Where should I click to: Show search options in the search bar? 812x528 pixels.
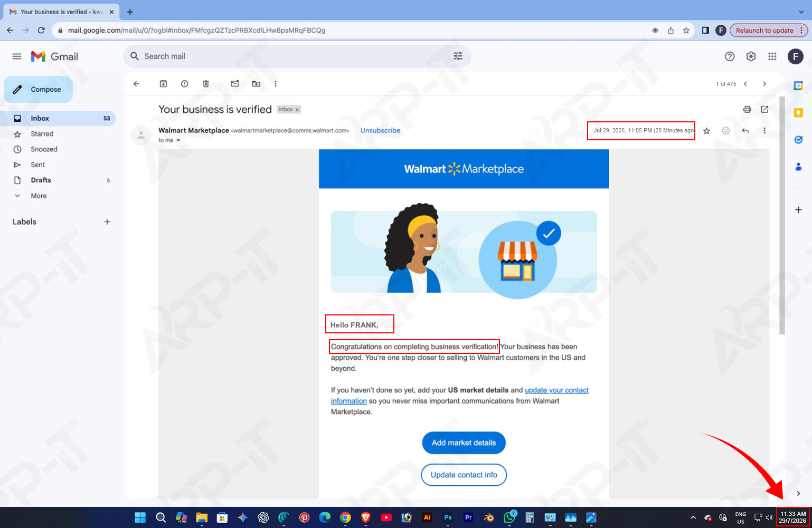point(458,56)
